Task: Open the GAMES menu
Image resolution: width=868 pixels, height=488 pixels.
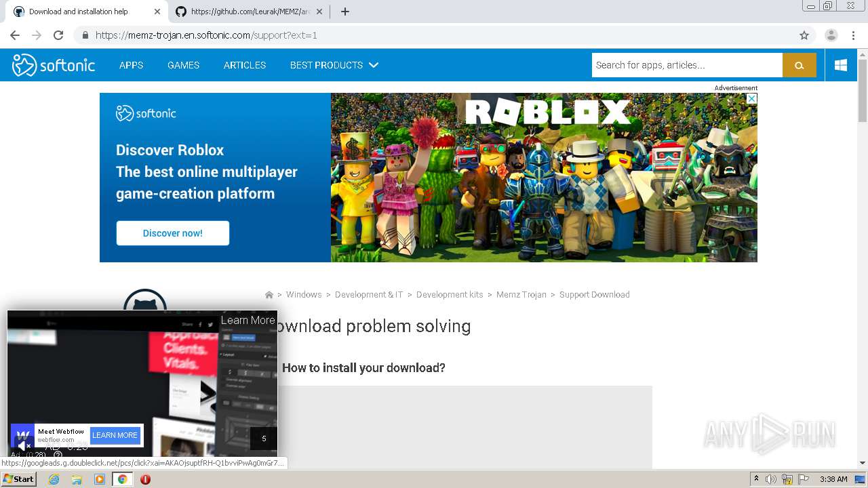Action: pos(183,65)
